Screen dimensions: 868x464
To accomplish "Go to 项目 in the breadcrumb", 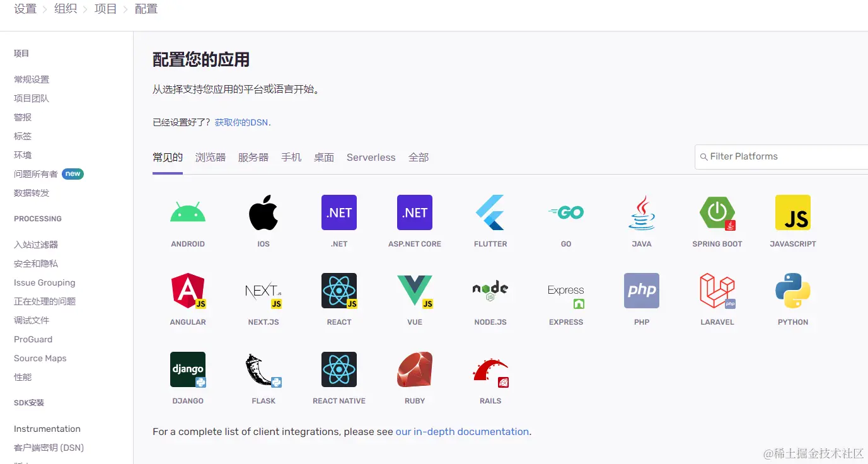I will 106,9.
